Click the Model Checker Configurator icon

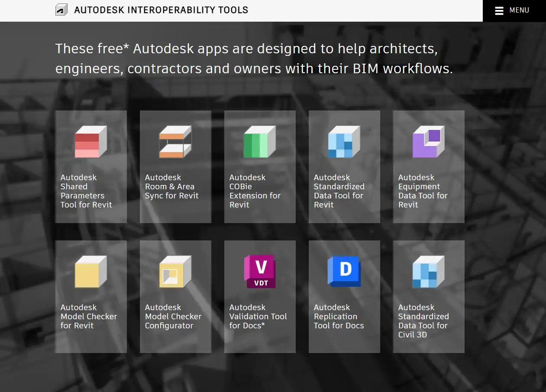tap(175, 272)
